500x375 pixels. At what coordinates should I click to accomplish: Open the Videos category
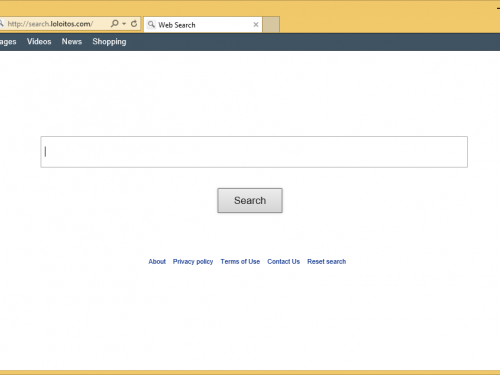coord(39,42)
